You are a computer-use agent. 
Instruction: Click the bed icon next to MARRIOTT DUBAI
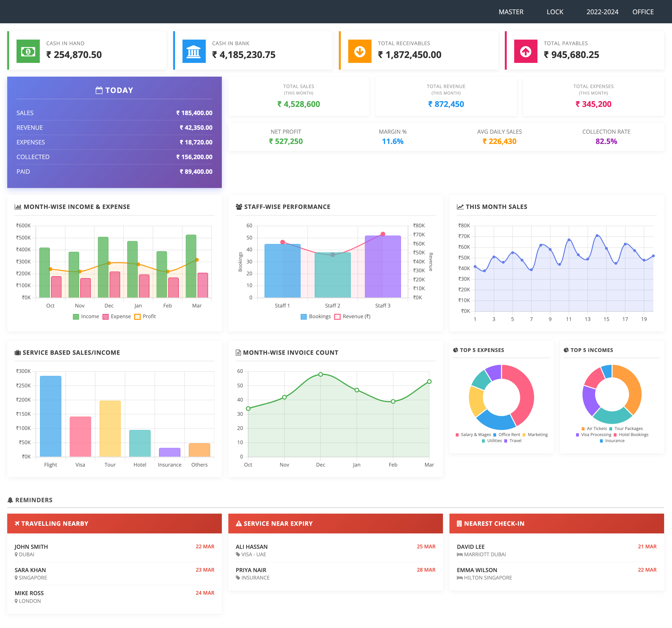point(460,555)
